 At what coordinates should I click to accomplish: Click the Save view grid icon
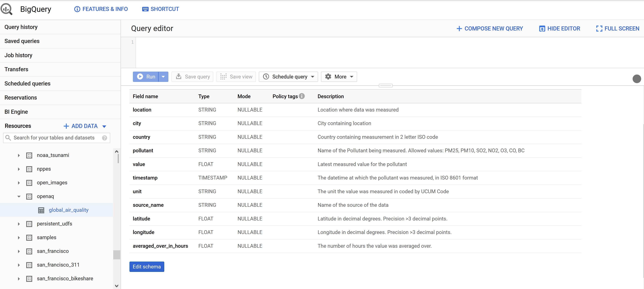point(223,77)
